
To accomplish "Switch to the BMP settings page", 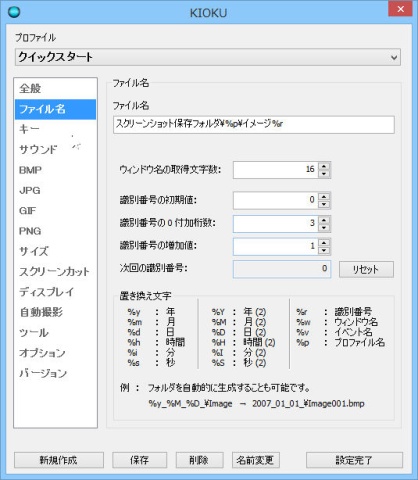I will (55, 170).
